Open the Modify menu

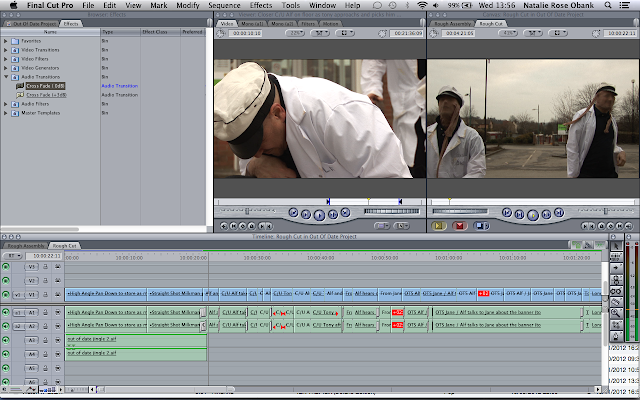click(x=188, y=5)
